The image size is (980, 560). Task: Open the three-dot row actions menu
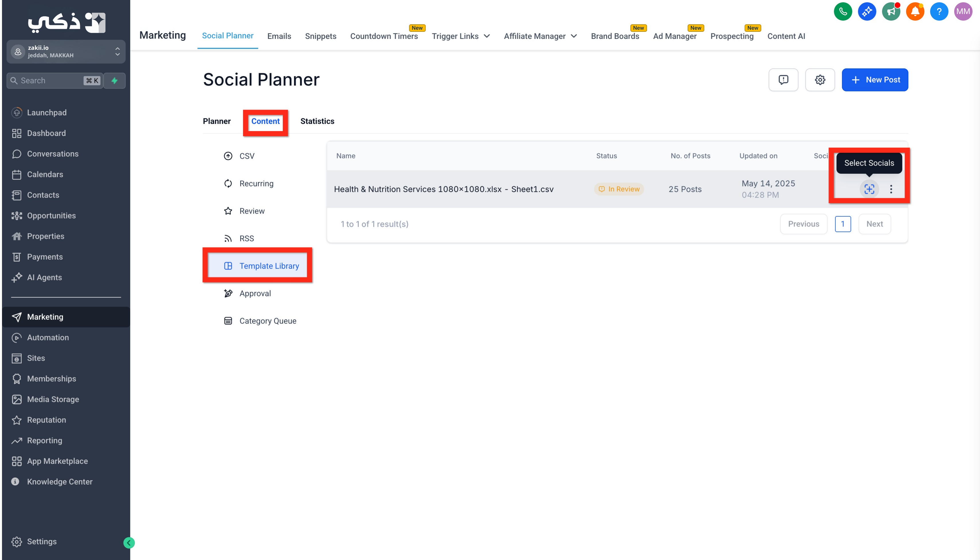891,189
